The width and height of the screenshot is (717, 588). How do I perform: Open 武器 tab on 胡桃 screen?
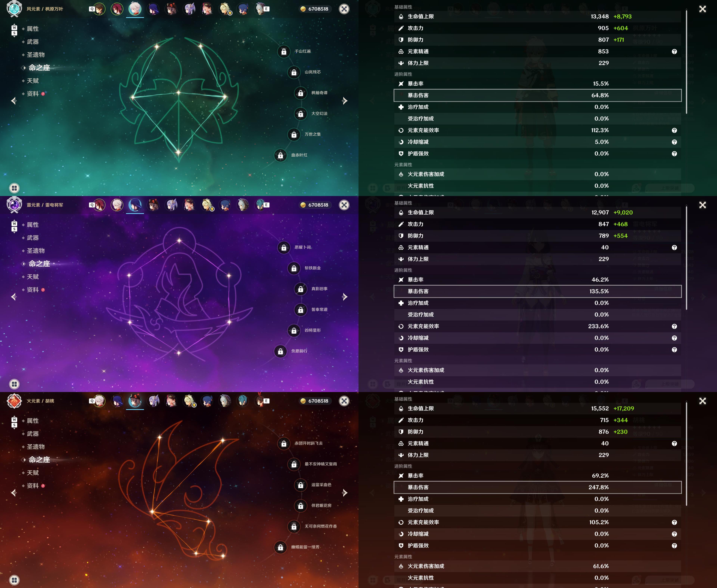coord(32,434)
